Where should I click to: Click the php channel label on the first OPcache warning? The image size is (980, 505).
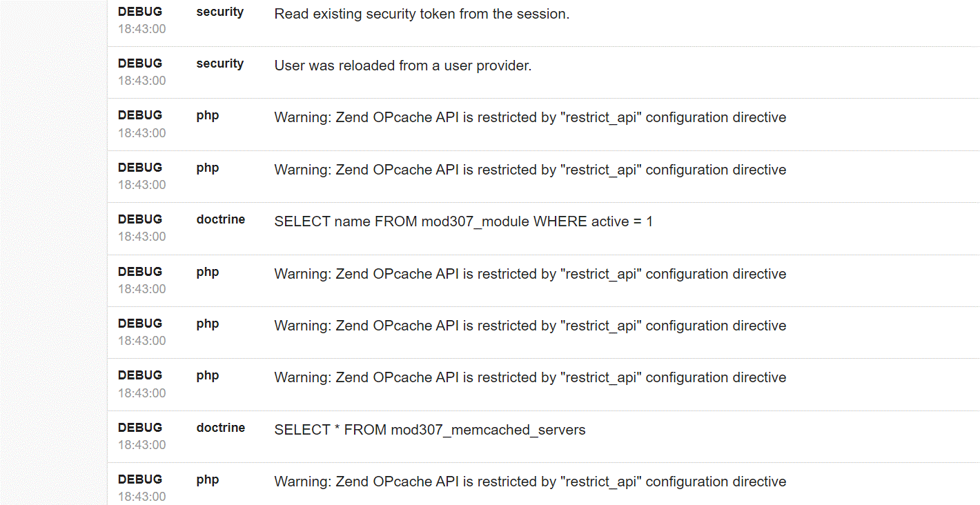207,115
